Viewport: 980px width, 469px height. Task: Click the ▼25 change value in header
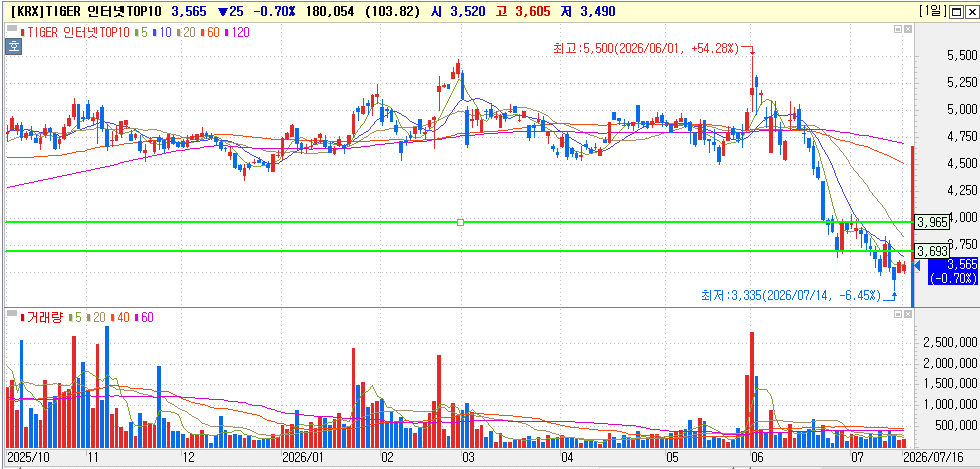click(x=232, y=11)
